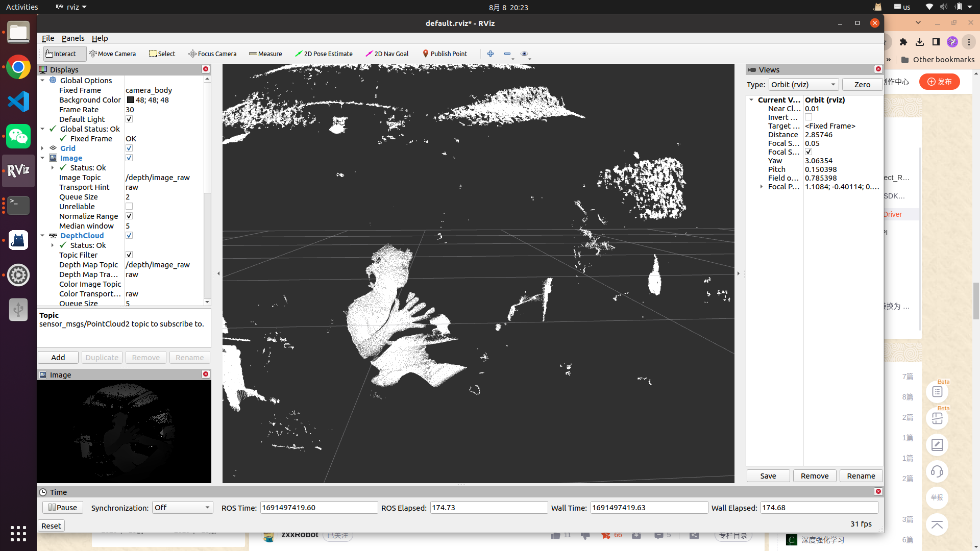Select the Publish Point tool

click(x=445, y=54)
